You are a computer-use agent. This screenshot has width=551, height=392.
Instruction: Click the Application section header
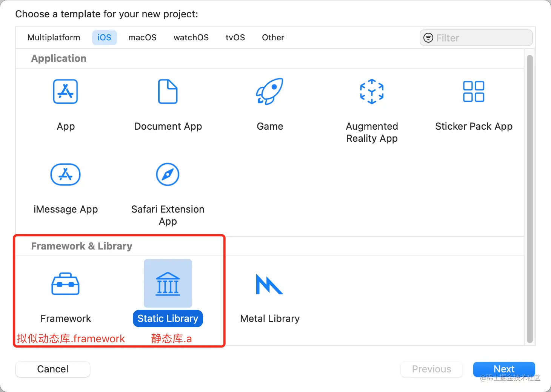[59, 58]
